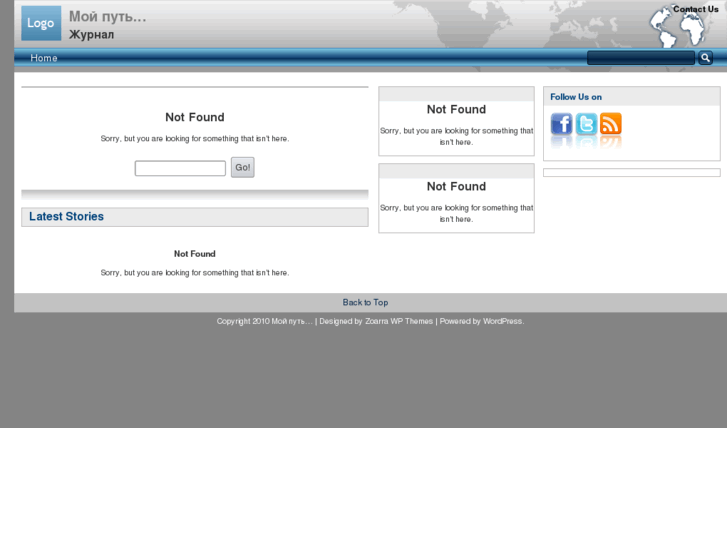Image resolution: width=727 pixels, height=545 pixels.
Task: Open the Zoarra WP Themes footer link
Action: [x=399, y=321]
